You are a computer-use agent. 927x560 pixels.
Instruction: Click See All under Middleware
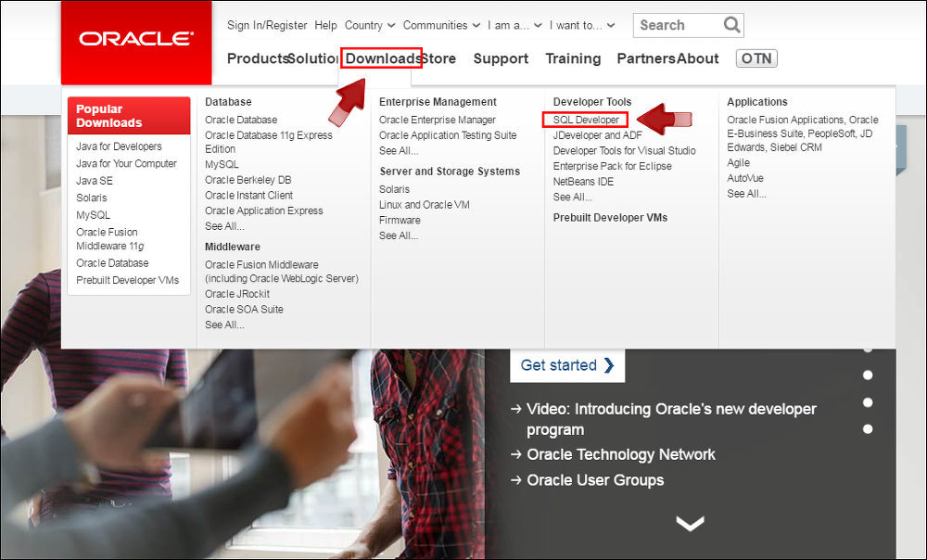tap(224, 325)
